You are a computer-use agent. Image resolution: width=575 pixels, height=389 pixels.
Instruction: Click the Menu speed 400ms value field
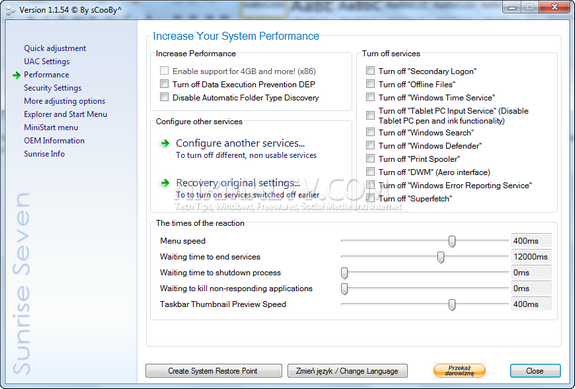(531, 241)
